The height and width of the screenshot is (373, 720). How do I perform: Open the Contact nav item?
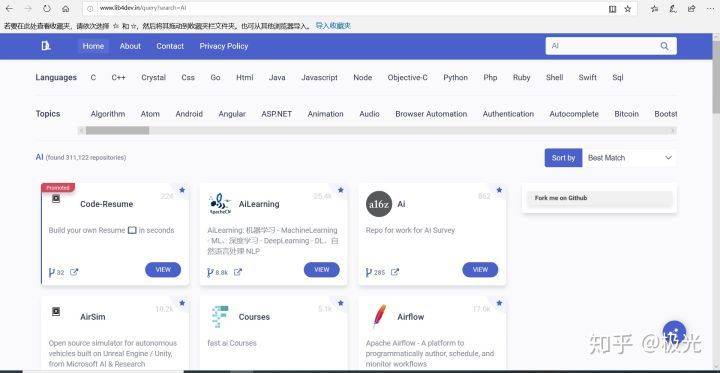click(170, 46)
